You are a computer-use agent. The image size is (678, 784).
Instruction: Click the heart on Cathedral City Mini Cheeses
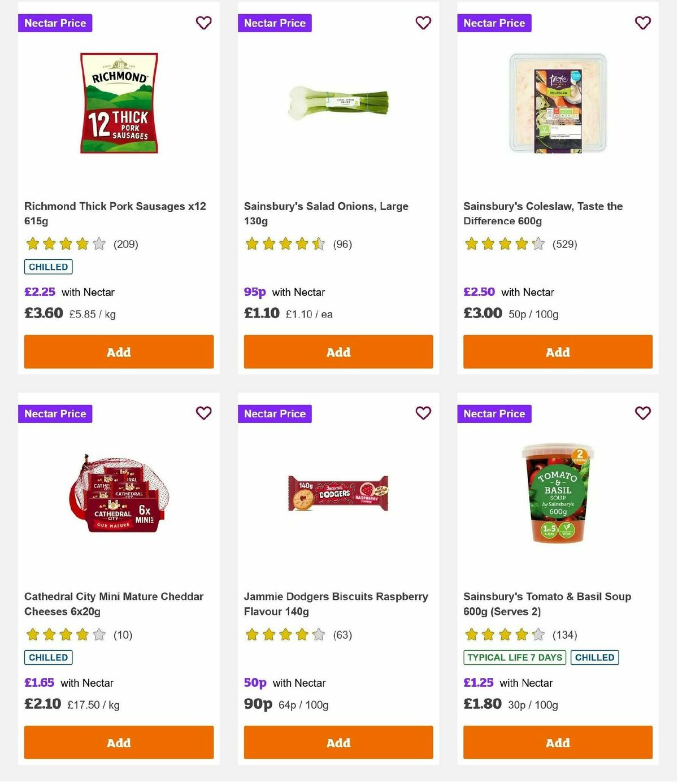click(x=203, y=413)
